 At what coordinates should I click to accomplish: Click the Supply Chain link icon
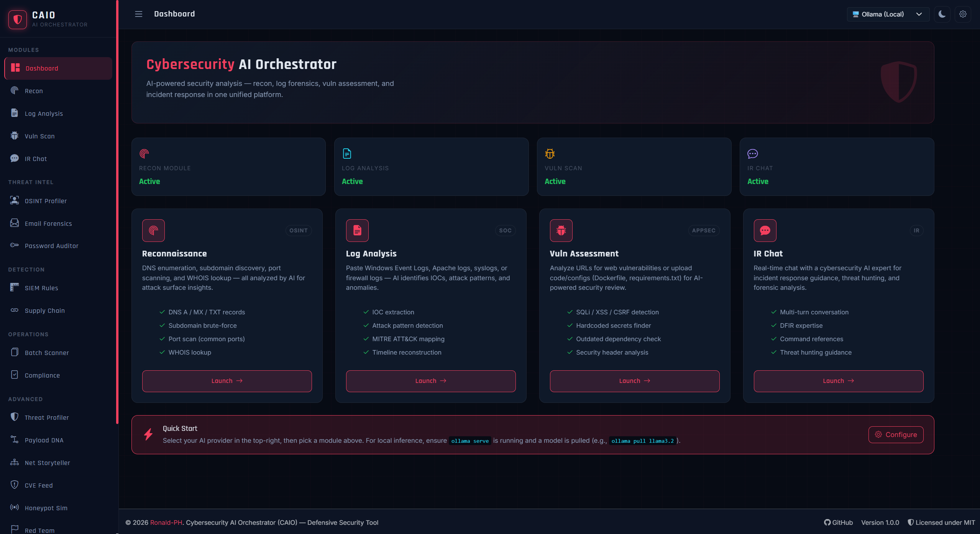pyautogui.click(x=15, y=310)
